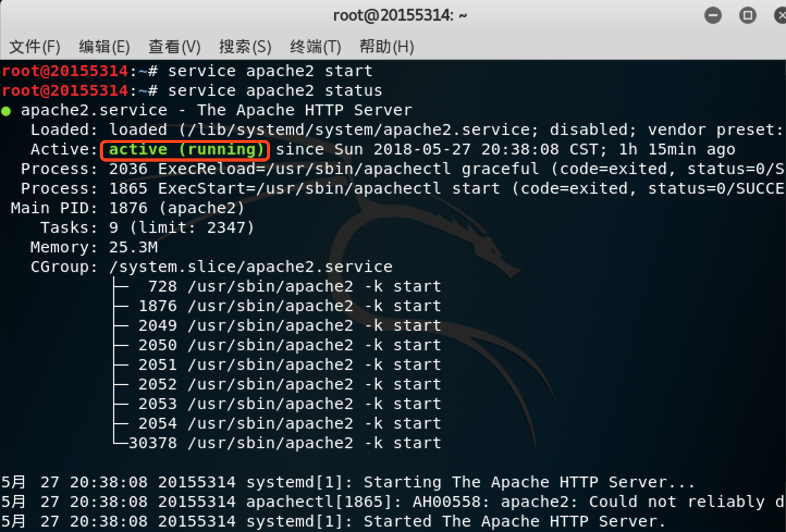Click 'CGroup: /system.slice/apache2.service' line

tap(211, 267)
